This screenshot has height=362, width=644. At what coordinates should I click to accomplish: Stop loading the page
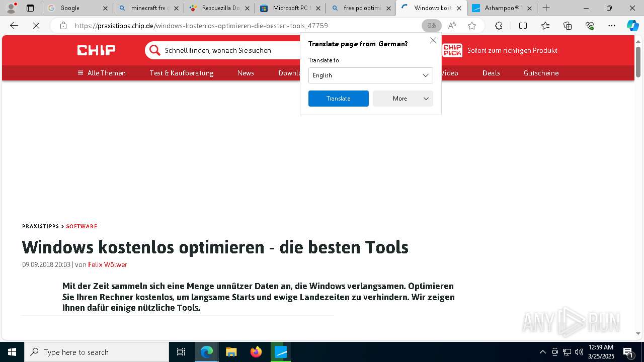(36, 26)
